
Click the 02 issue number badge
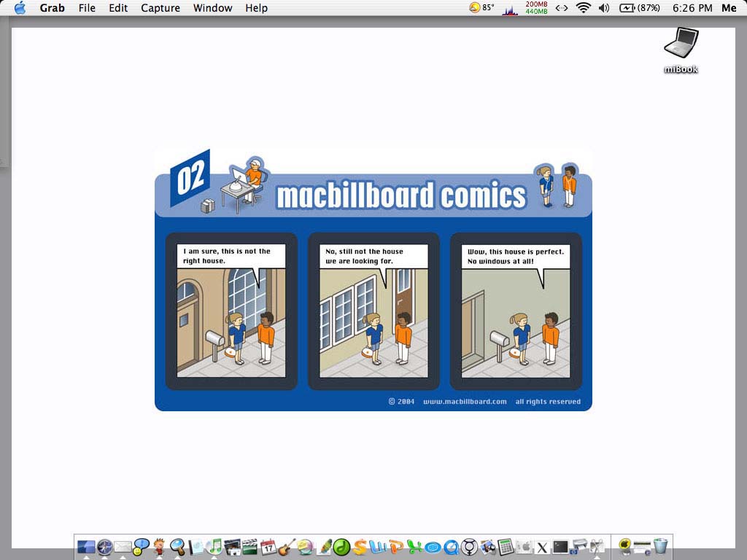(x=190, y=177)
